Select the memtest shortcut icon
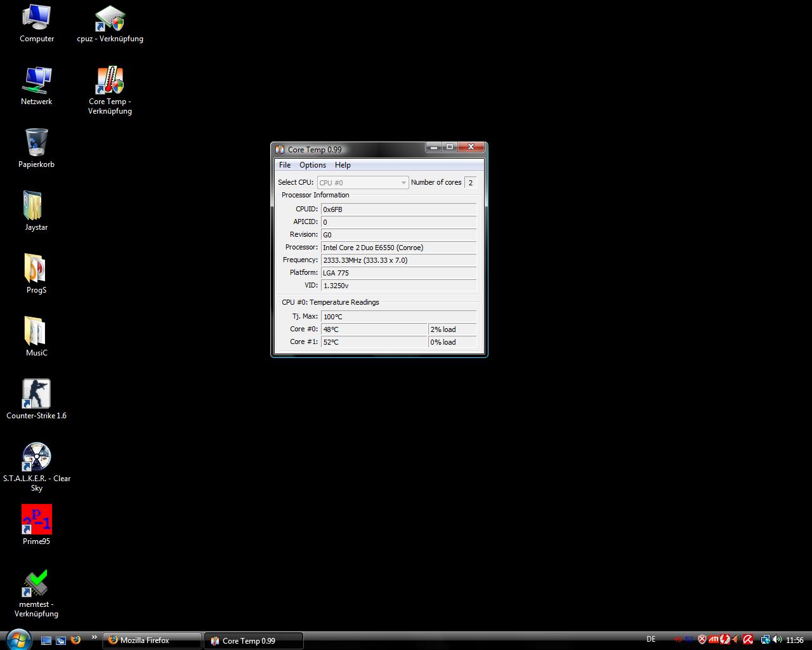 36,594
